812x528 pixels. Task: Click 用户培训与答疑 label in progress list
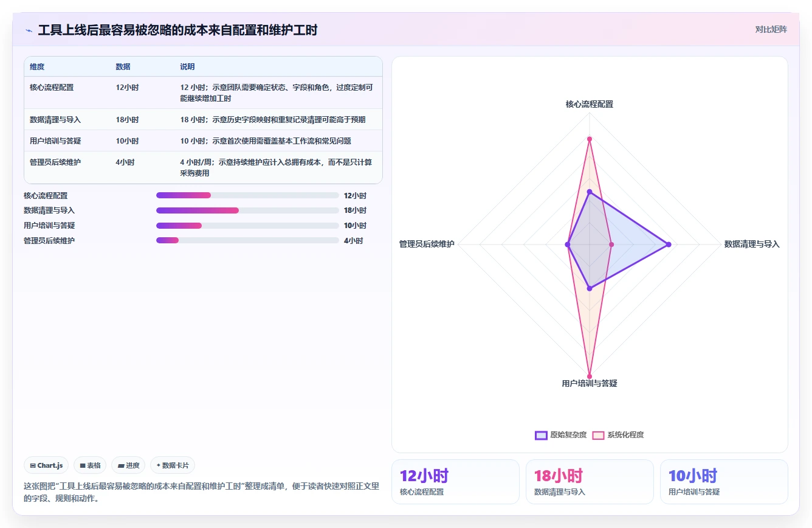[x=49, y=226]
